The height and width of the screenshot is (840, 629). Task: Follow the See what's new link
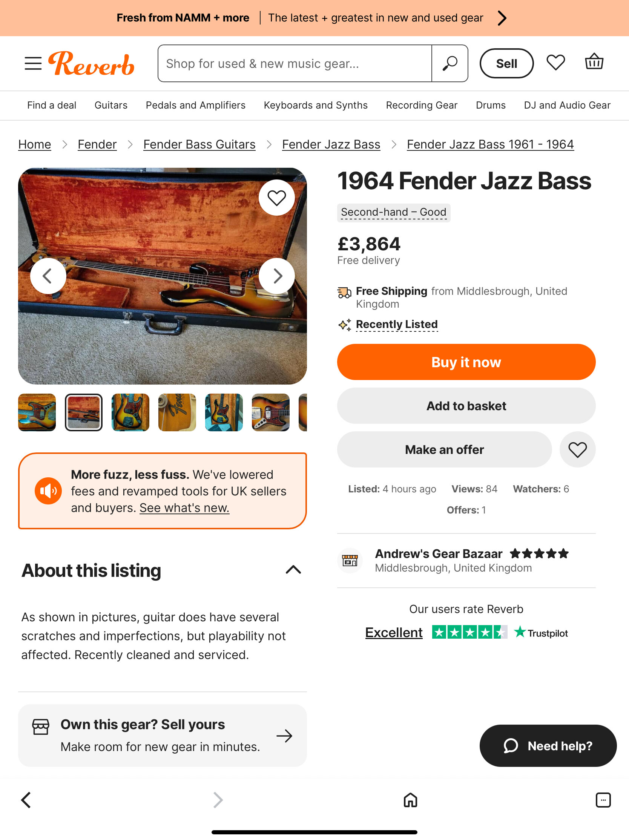coord(184,508)
